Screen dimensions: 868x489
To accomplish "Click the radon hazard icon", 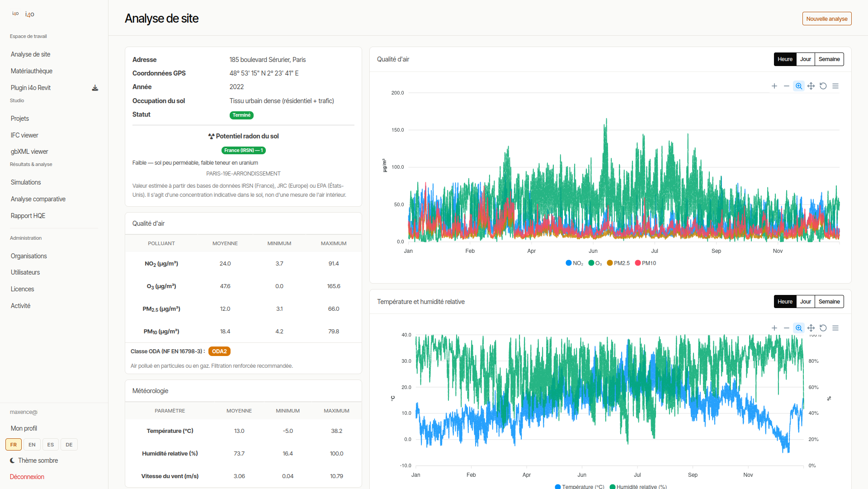I will 211,136.
